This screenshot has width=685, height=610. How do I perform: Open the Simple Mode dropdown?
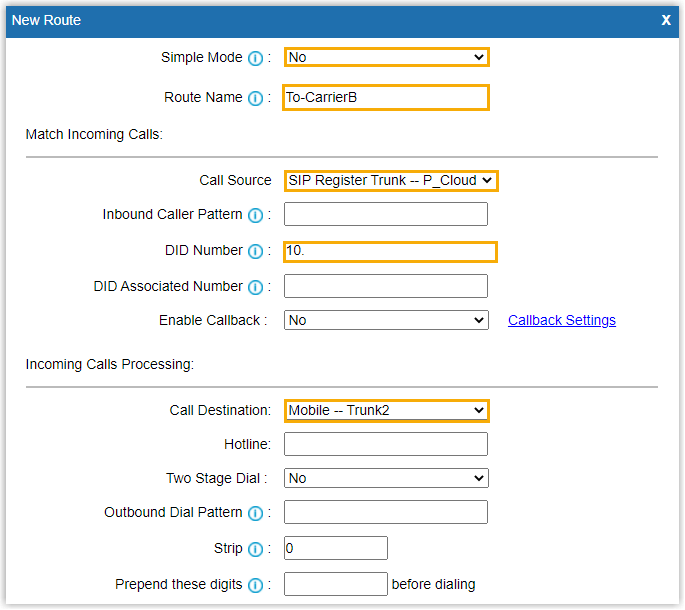[386, 57]
